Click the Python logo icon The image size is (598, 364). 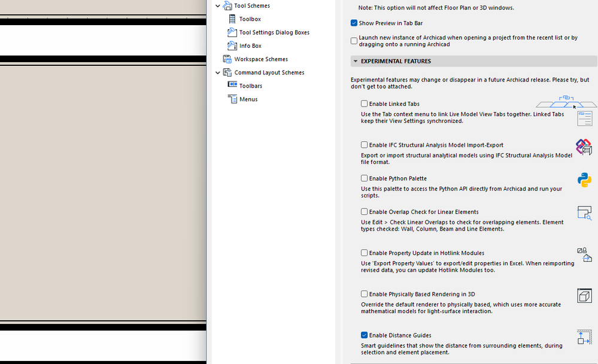(x=584, y=180)
